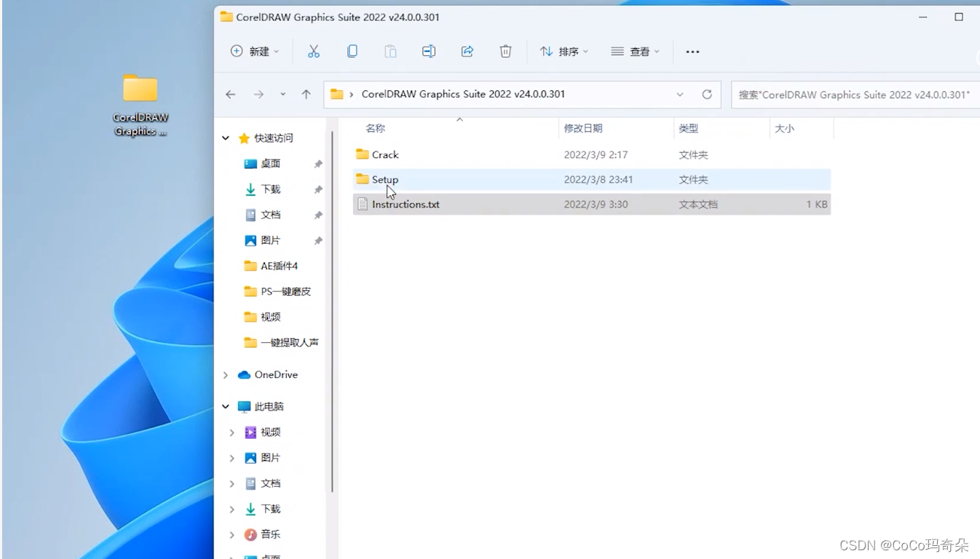Click the Paste clipboard icon

pos(391,51)
